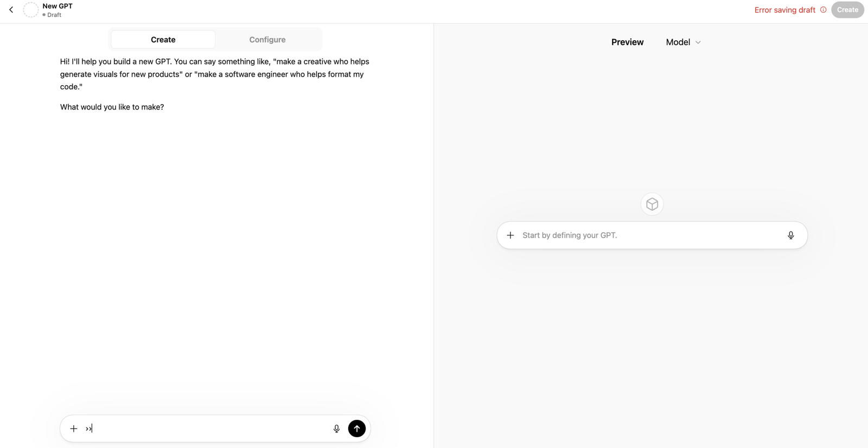The image size is (868, 448).
Task: Click the cube icon in the Preview pane
Action: click(x=652, y=204)
